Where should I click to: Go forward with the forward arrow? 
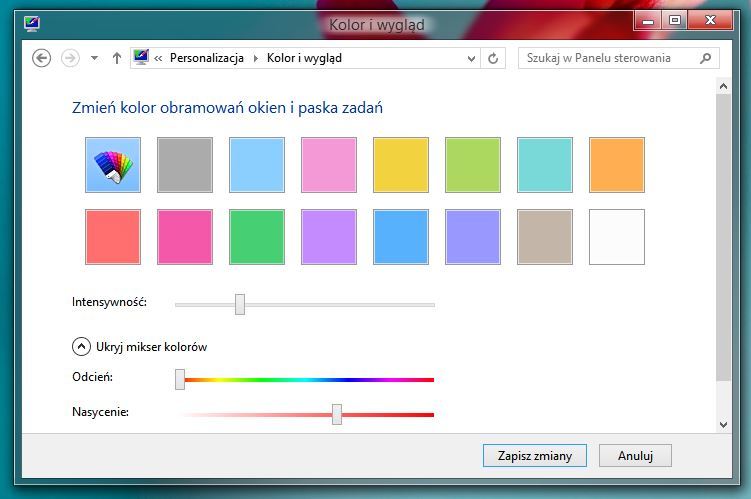point(70,58)
